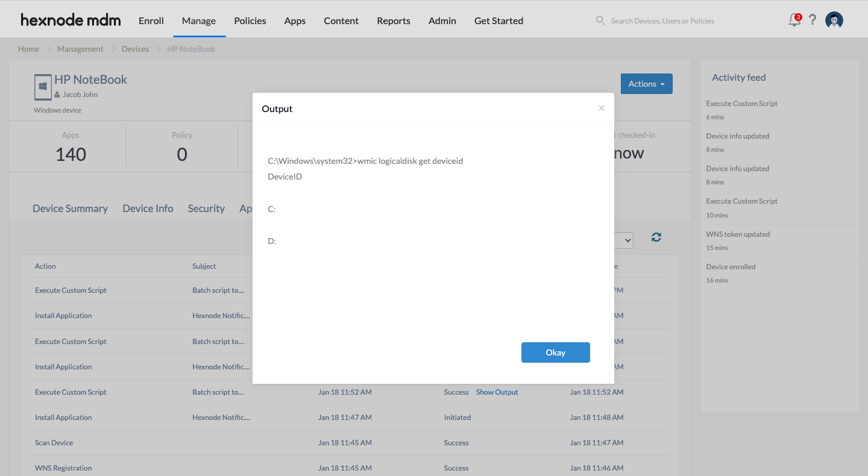Open the user profile avatar
This screenshot has width=868, height=476.
pos(834,20)
